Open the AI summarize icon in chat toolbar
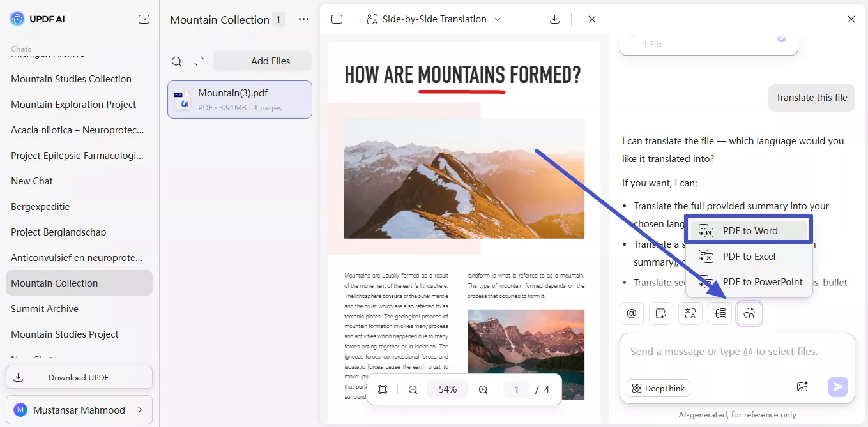This screenshot has width=868, height=427. pos(661,313)
